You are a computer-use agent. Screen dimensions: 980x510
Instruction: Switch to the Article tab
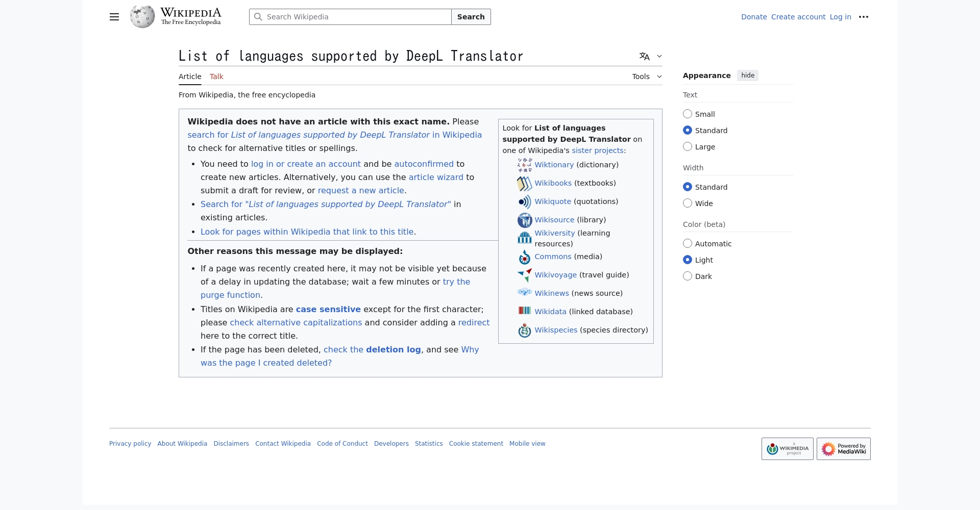190,76
